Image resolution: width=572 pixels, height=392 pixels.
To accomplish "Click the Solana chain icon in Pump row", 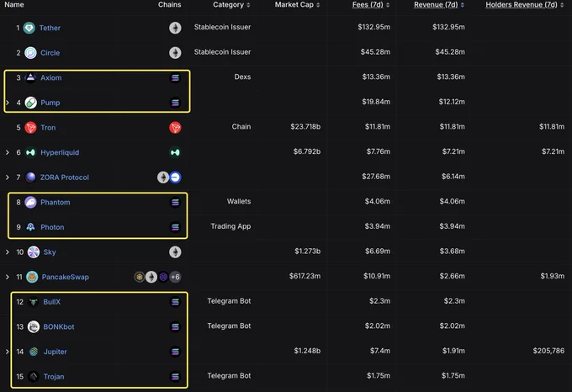I will pos(175,103).
